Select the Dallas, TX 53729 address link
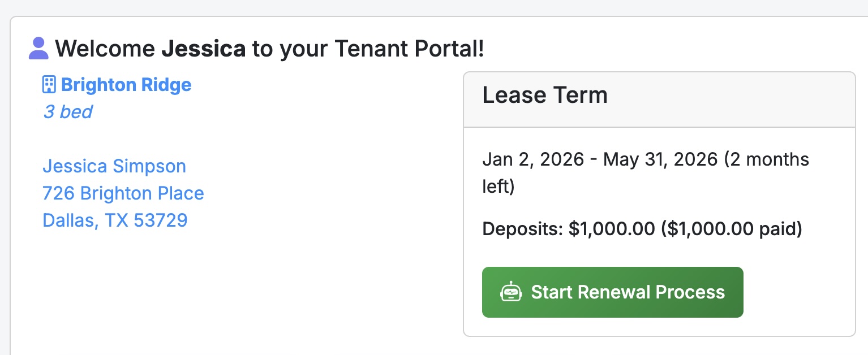This screenshot has width=868, height=355. tap(115, 220)
